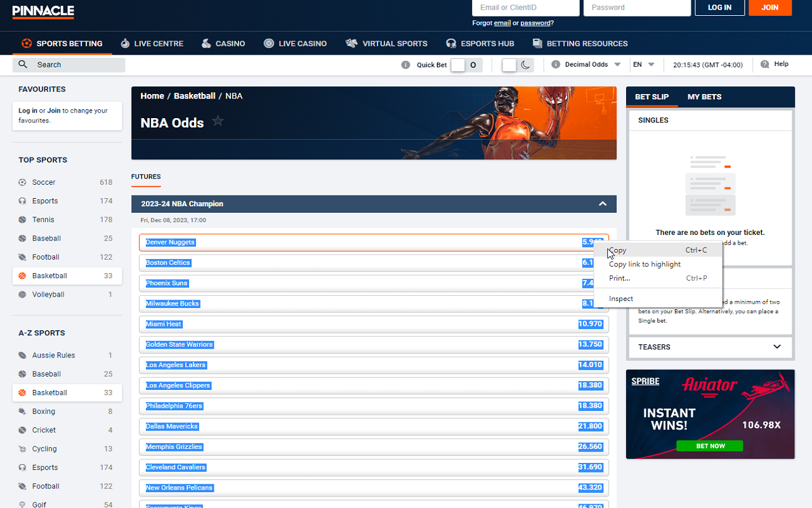Click the Pinnacle logo

(43, 11)
